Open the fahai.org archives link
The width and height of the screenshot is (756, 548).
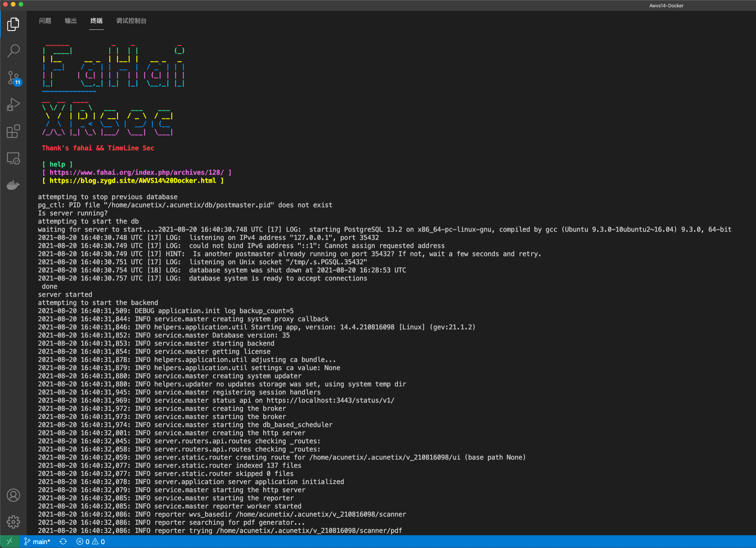pos(136,172)
